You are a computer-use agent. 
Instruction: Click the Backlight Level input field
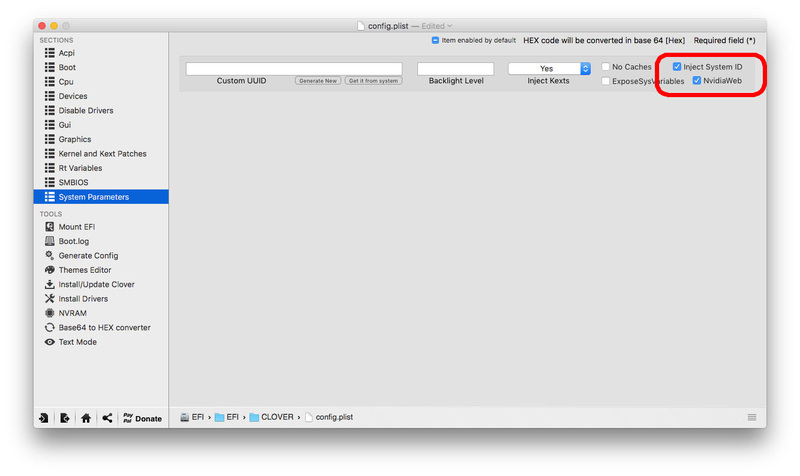tap(456, 68)
